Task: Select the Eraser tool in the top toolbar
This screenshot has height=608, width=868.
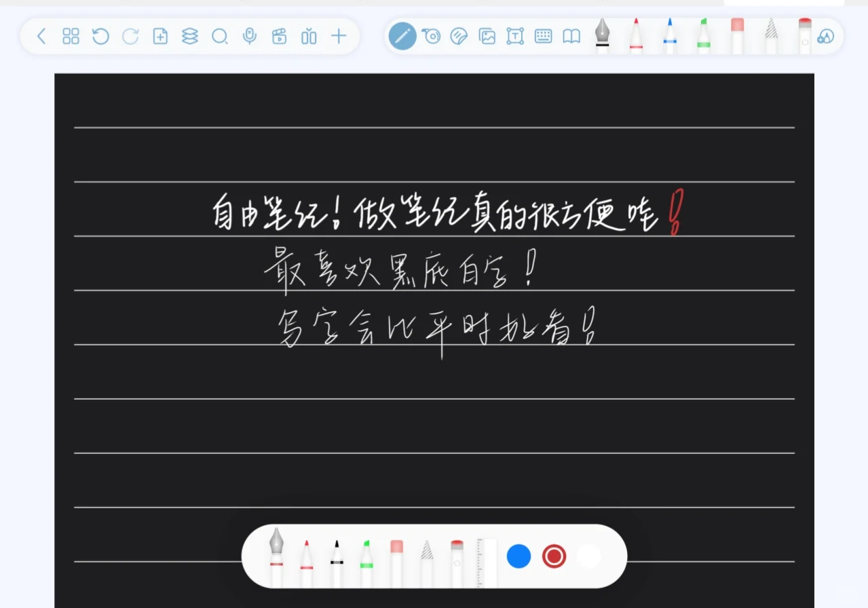Action: 459,37
